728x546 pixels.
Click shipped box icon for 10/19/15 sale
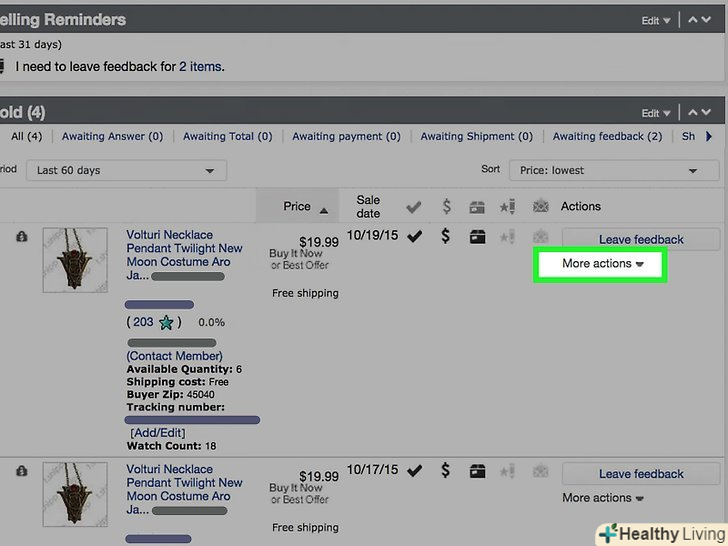(x=477, y=237)
